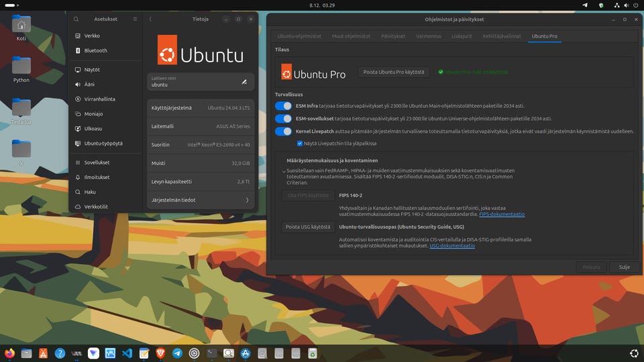Turn off the ESM Infra toggle
This screenshot has height=362, width=644.
[x=283, y=106]
